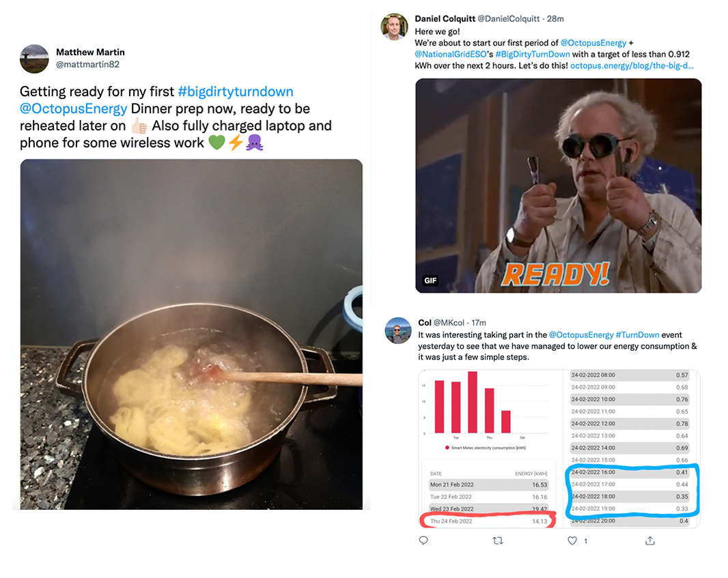Open the #bigdirtyturndown hashtag in Matthew's tweet
The image size is (728, 578).
(x=236, y=91)
